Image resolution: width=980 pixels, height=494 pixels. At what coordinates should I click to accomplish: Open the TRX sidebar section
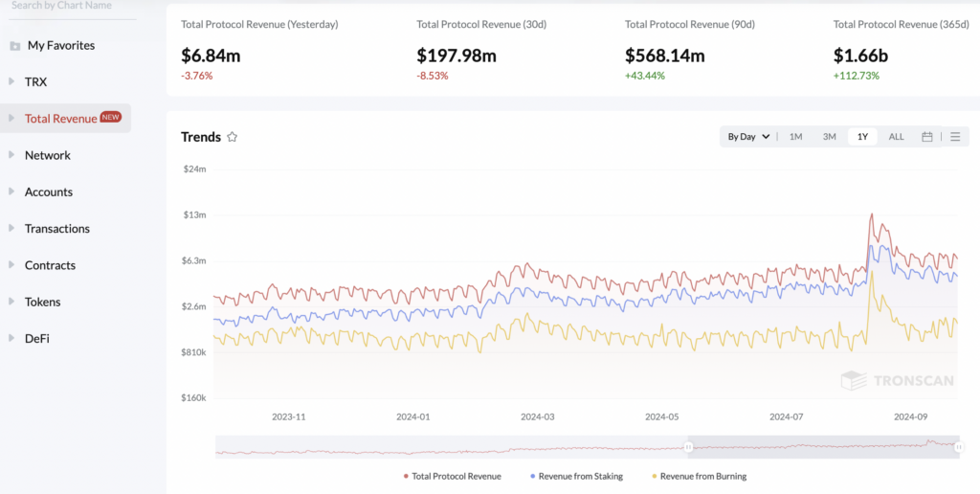[35, 82]
